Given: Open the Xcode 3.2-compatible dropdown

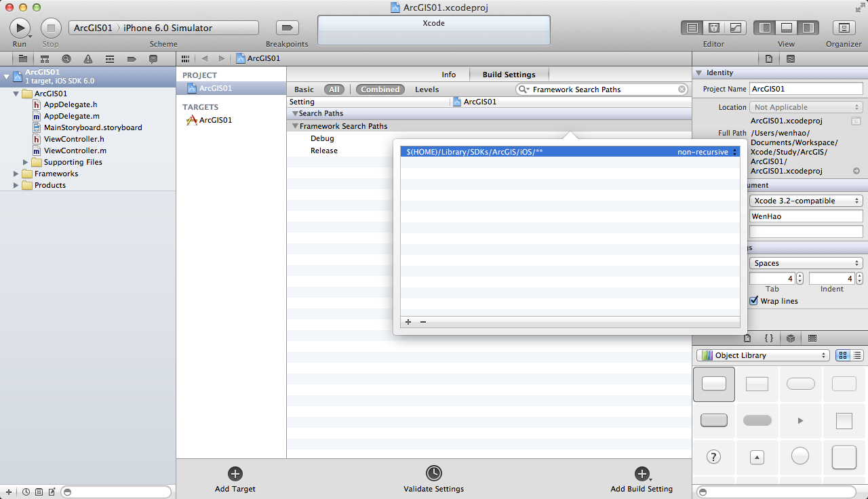Looking at the screenshot, I should pos(806,201).
